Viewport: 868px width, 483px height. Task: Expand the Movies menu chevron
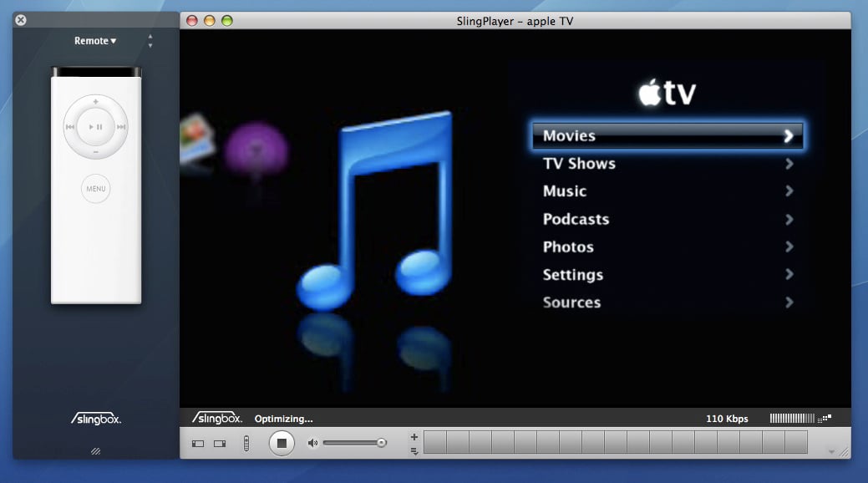788,136
